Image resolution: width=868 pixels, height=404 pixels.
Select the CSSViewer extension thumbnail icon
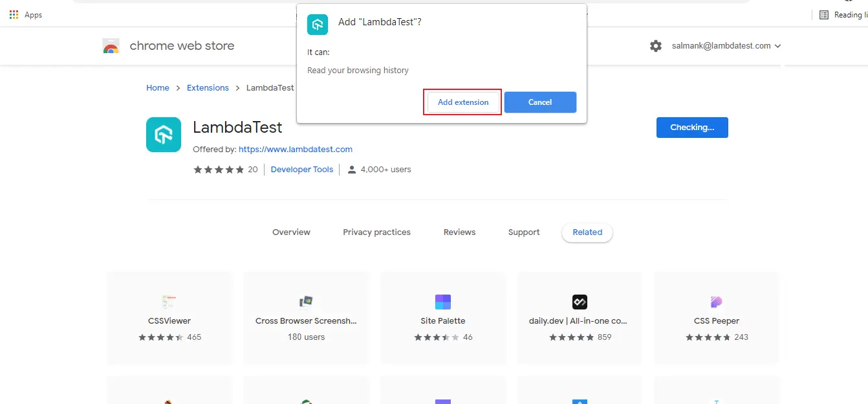pos(169,300)
